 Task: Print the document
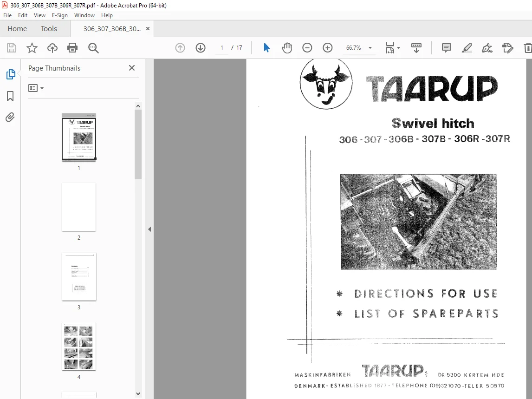(x=72, y=48)
